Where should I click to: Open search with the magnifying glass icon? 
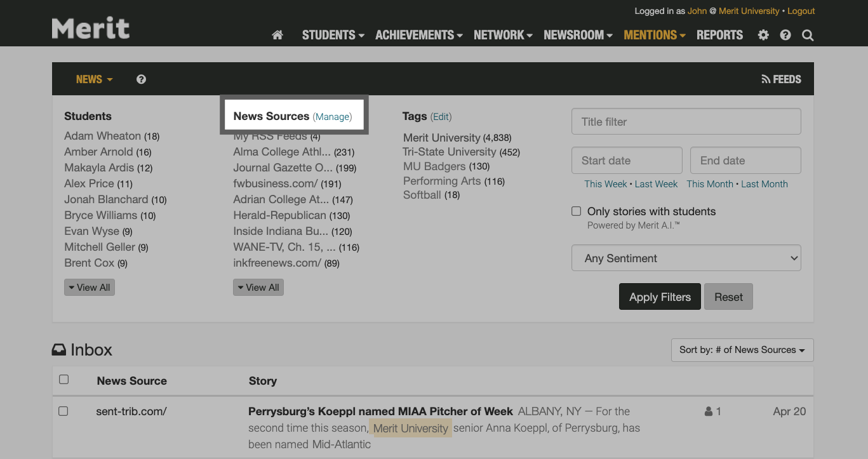(807, 35)
